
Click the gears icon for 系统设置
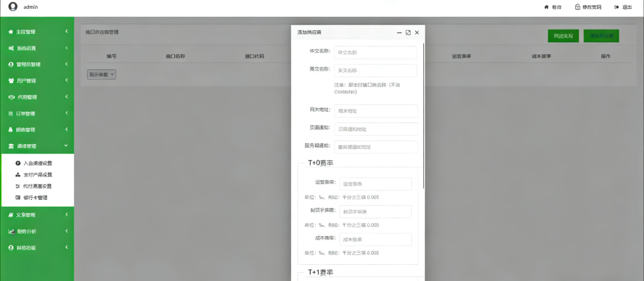[11, 48]
